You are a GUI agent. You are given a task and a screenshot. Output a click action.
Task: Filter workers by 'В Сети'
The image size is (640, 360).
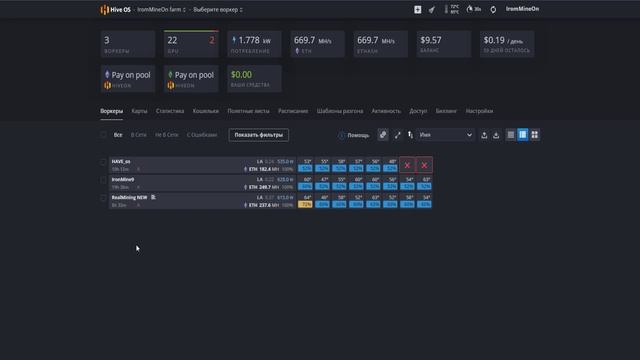coord(138,135)
